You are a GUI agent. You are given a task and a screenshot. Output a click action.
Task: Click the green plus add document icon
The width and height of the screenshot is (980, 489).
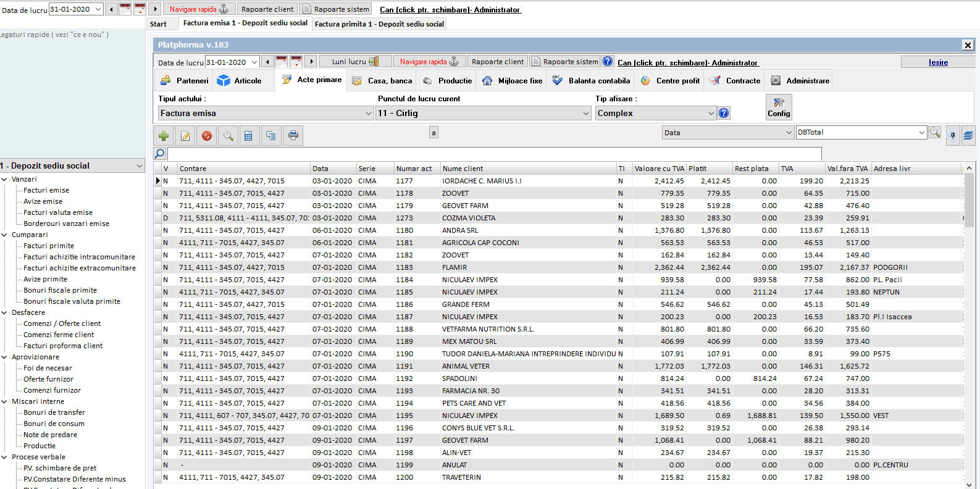164,136
